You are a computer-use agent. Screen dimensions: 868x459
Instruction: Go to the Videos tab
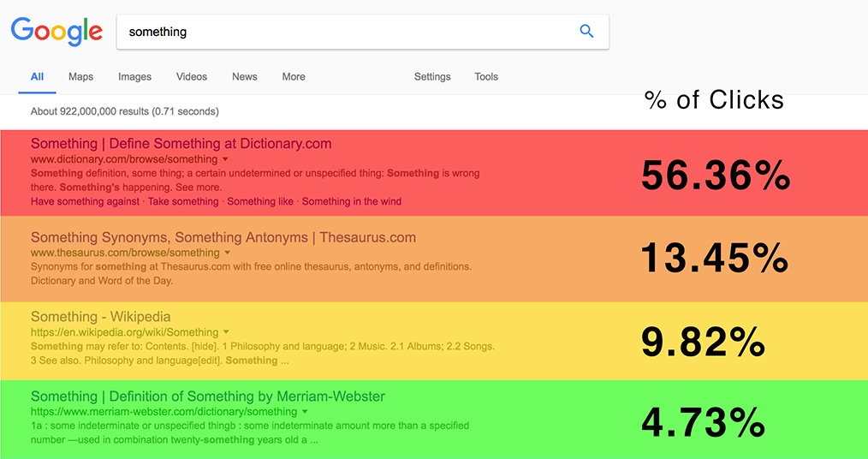coord(192,77)
